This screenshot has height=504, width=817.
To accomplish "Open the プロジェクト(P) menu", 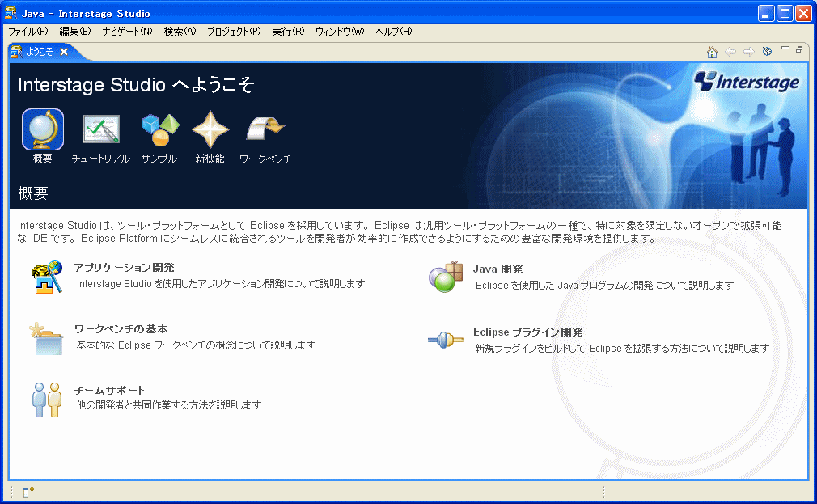I will pyautogui.click(x=234, y=32).
